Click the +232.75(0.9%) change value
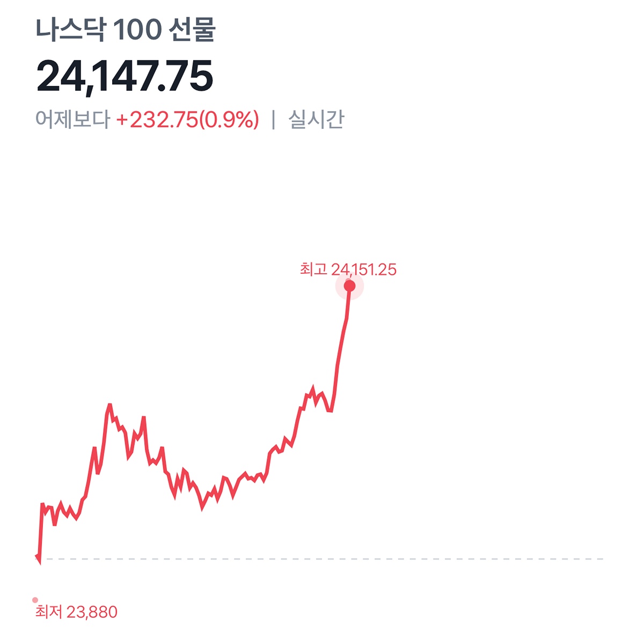644x644 pixels. click(187, 120)
